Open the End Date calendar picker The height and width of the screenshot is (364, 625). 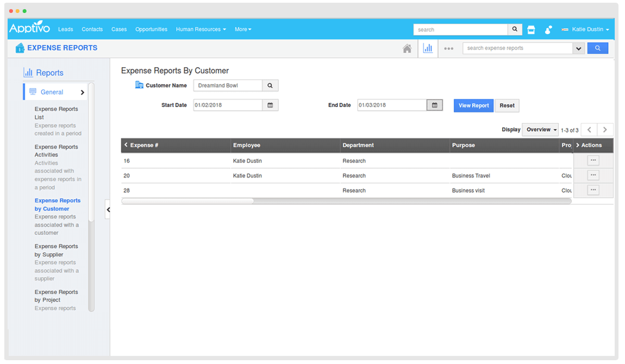coord(434,105)
